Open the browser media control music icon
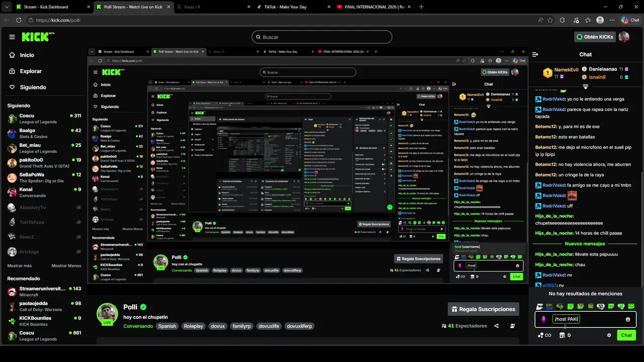 pos(575,20)
